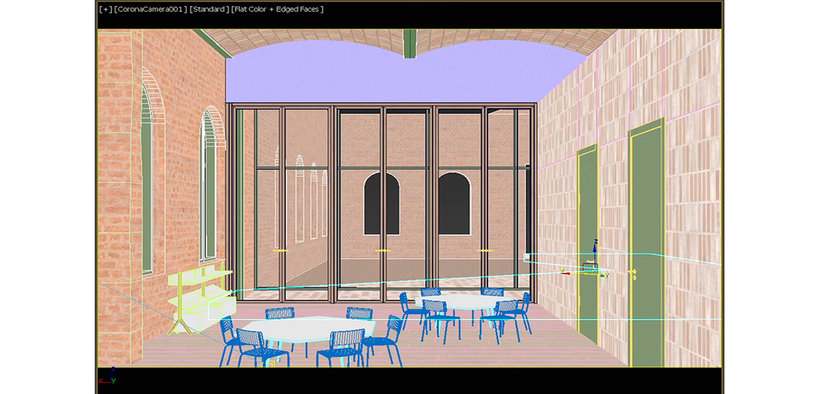
Task: Open the Flat Color + Edged Faces menu
Action: (278, 9)
